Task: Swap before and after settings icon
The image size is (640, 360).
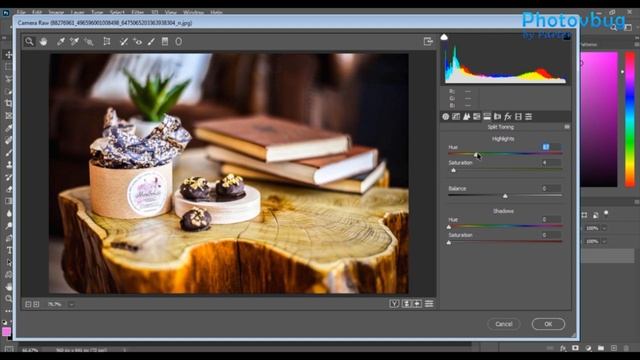Action: [x=407, y=304]
